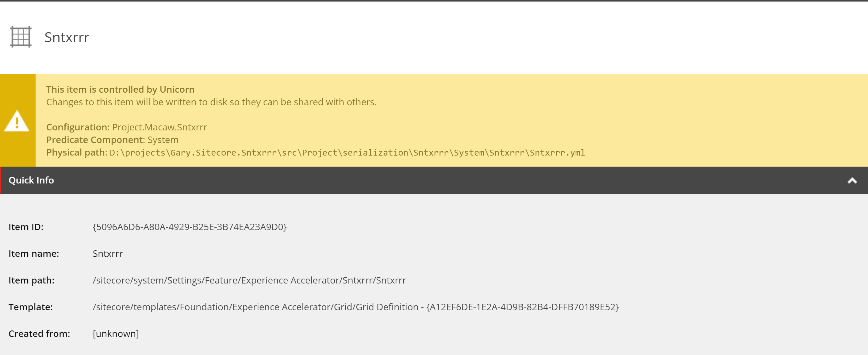This screenshot has width=868, height=355.
Task: Click the Quick Info section header
Action: (31, 180)
